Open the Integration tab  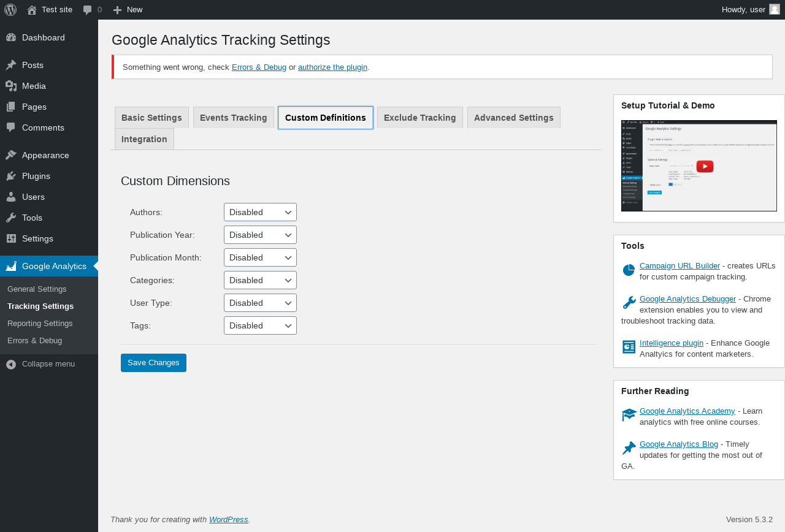pyautogui.click(x=144, y=139)
